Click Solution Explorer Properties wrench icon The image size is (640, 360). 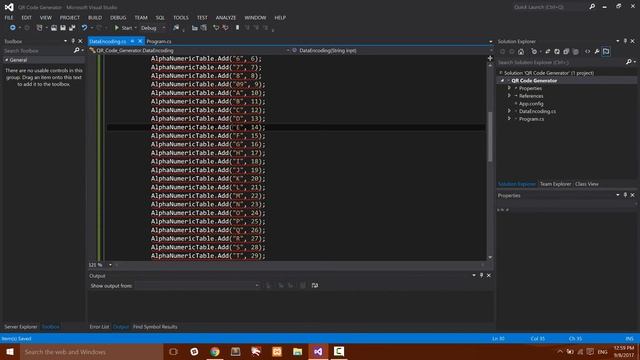click(x=597, y=51)
